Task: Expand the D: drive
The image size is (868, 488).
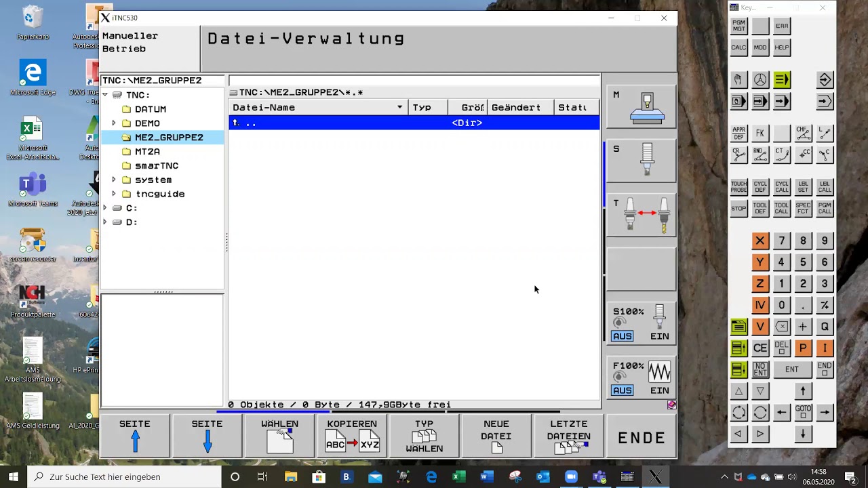Action: point(105,222)
